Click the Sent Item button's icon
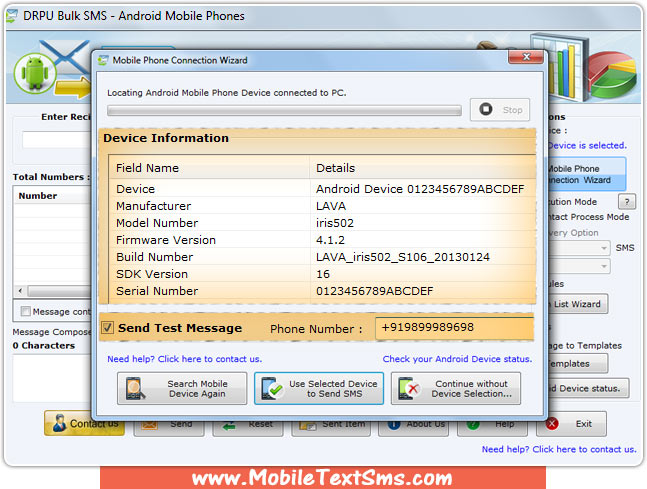This screenshot has height=489, width=647. [308, 425]
